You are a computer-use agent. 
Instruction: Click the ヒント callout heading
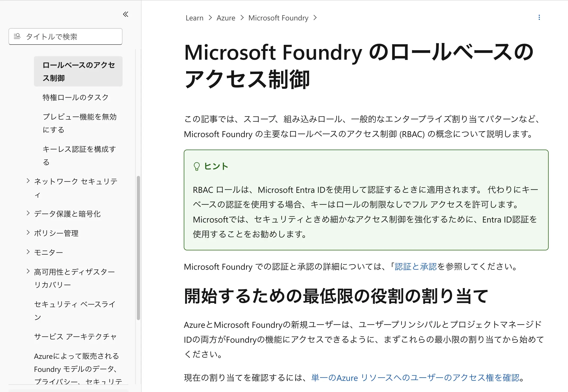[x=216, y=166]
